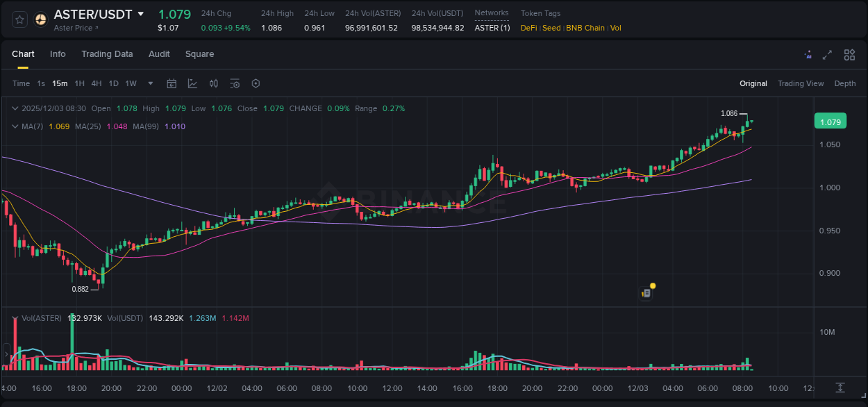Switch to the Trading Data tab
This screenshot has width=868, height=407.
point(107,54)
